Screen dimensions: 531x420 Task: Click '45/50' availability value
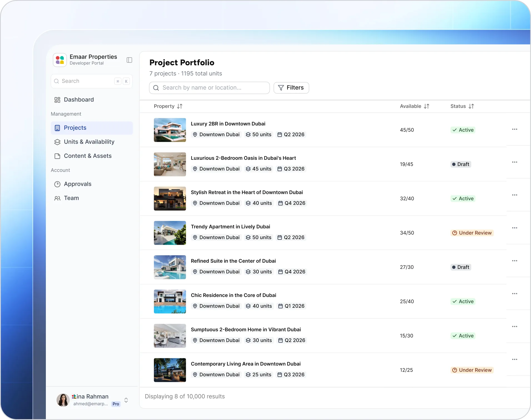pos(407,130)
